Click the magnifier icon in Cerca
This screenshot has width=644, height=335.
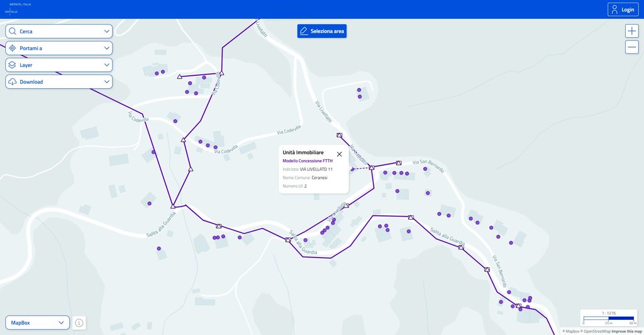pos(13,31)
